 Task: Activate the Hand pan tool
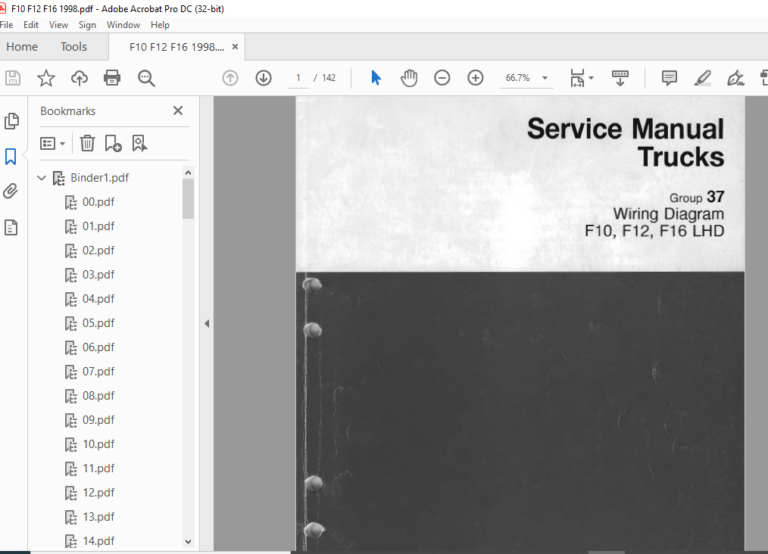409,78
